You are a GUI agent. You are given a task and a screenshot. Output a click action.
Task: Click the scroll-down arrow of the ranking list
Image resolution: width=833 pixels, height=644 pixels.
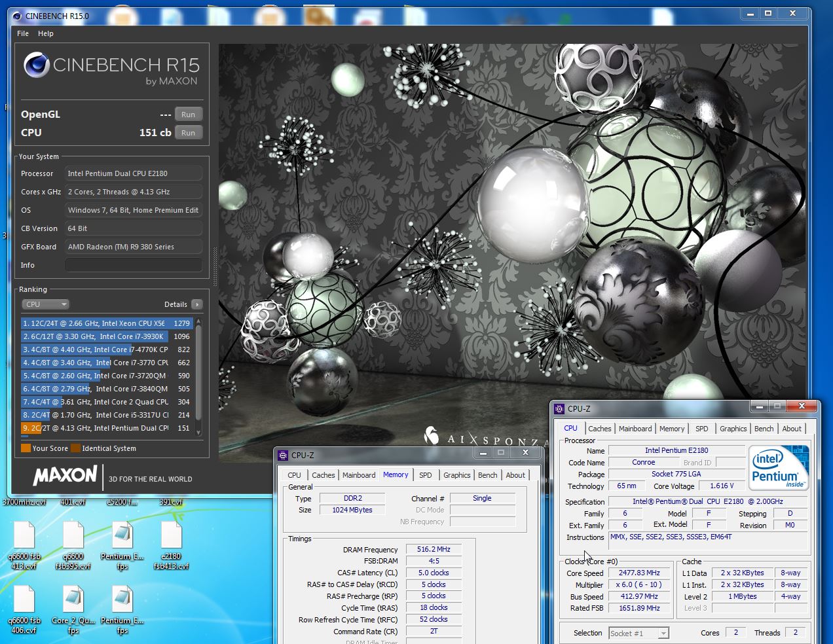[x=198, y=433]
